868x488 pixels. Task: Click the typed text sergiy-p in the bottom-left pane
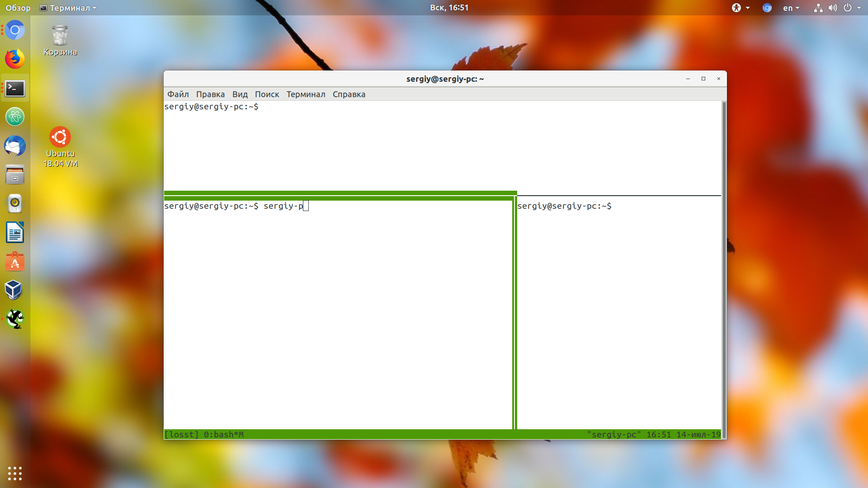point(283,206)
